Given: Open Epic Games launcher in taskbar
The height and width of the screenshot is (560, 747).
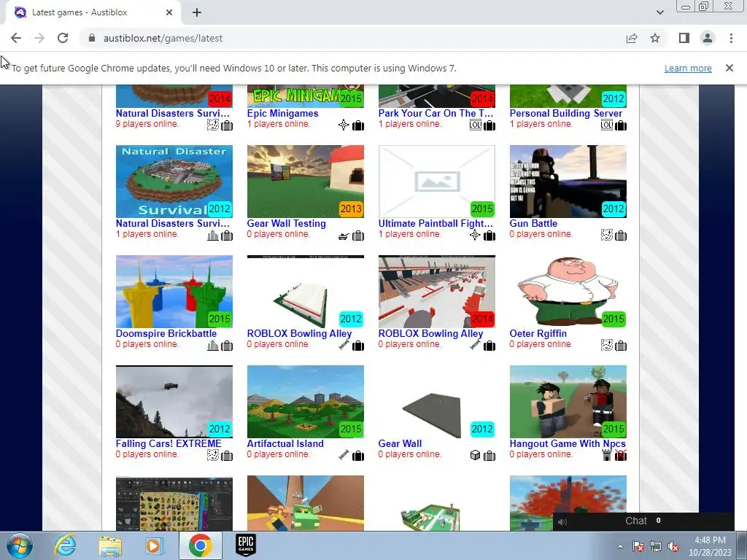Looking at the screenshot, I should pyautogui.click(x=245, y=545).
